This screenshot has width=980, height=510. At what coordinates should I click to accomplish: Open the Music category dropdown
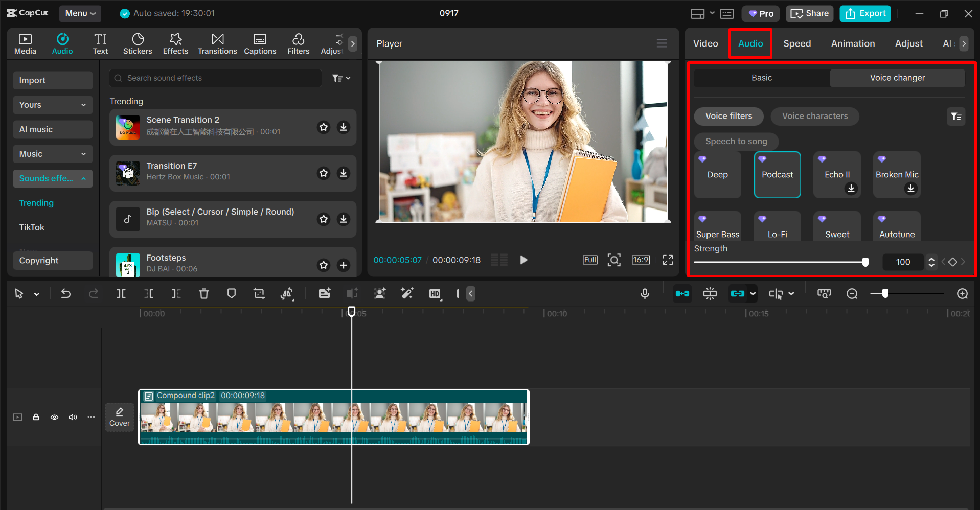[x=52, y=154]
